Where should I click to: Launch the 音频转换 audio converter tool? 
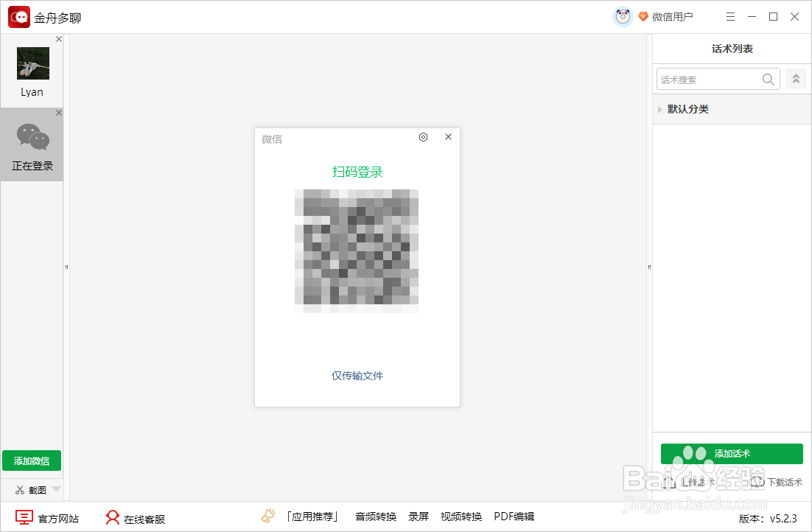[375, 517]
